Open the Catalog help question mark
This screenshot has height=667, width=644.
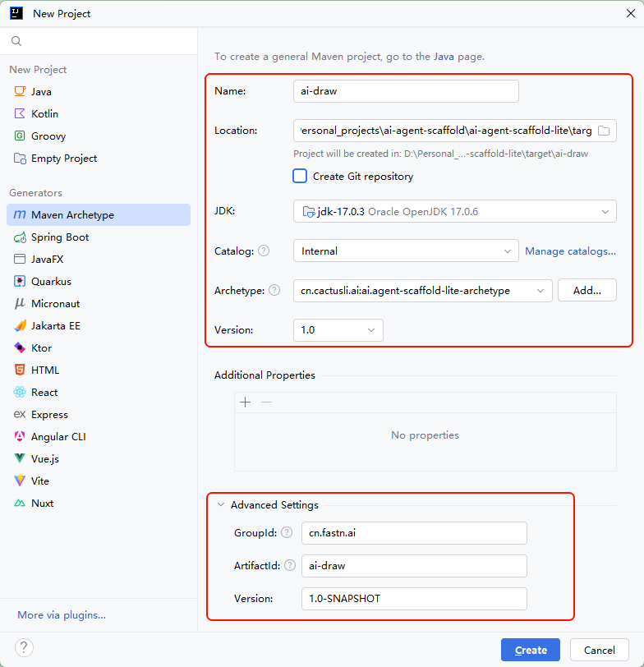coord(264,251)
